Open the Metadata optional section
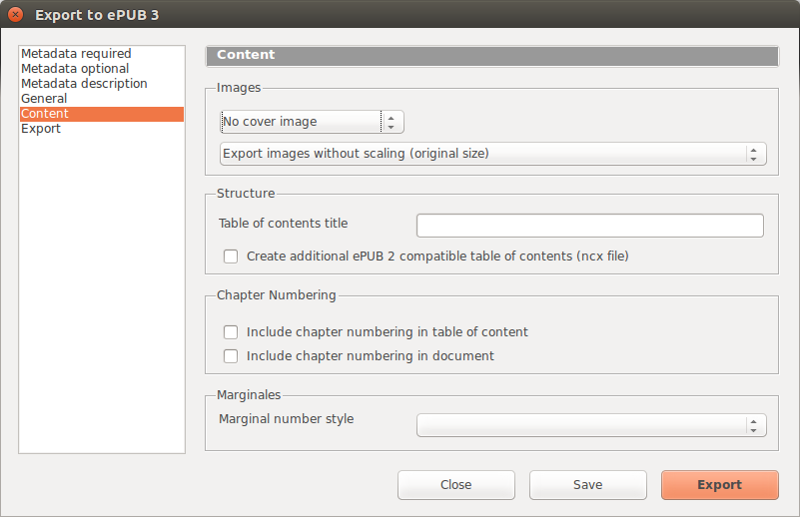Screen dimensions: 800x517 click(75, 69)
